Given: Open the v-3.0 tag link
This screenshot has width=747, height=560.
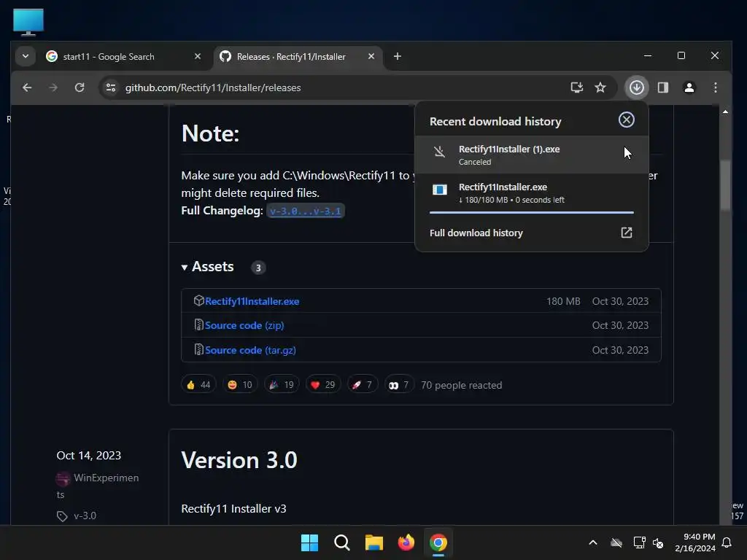Looking at the screenshot, I should coord(85,516).
